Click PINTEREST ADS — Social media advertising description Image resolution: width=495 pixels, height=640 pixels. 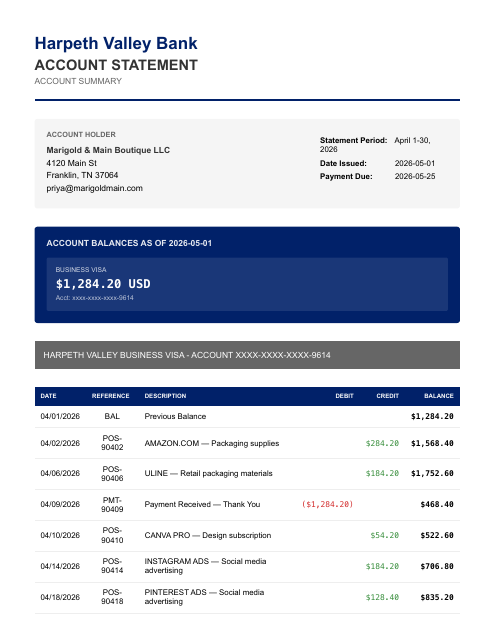click(x=204, y=597)
